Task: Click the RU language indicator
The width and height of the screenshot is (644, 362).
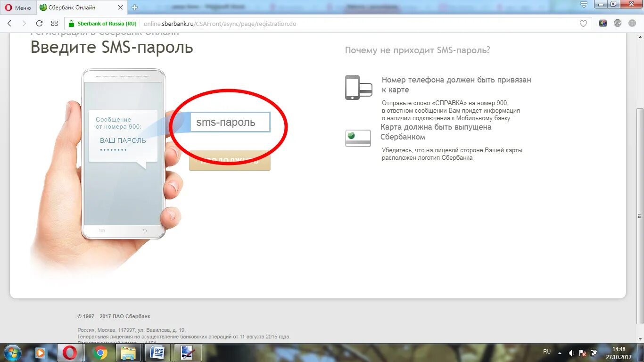Action: coord(547,352)
